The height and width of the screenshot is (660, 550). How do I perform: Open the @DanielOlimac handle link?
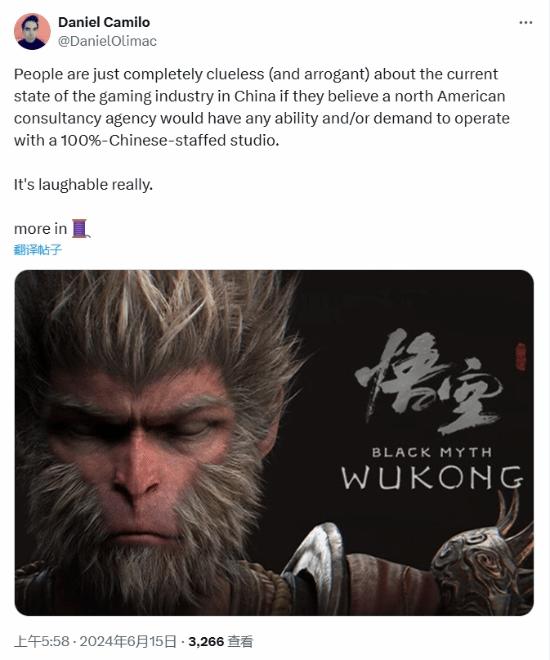pyautogui.click(x=107, y=41)
